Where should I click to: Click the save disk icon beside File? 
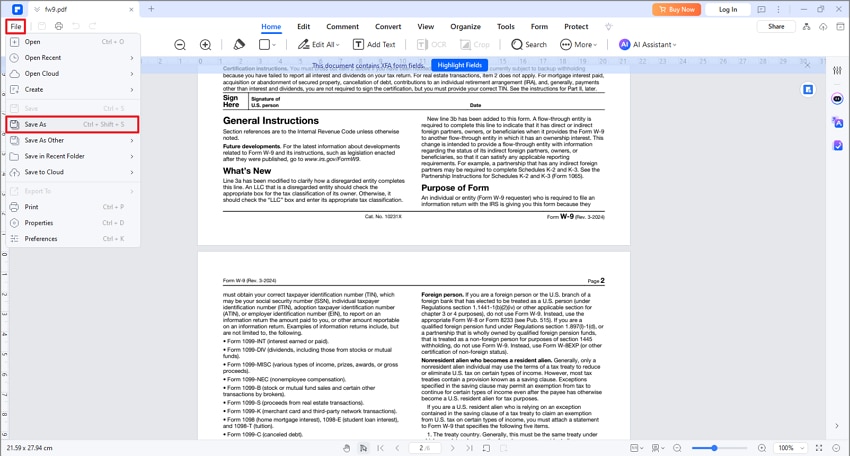tap(42, 26)
